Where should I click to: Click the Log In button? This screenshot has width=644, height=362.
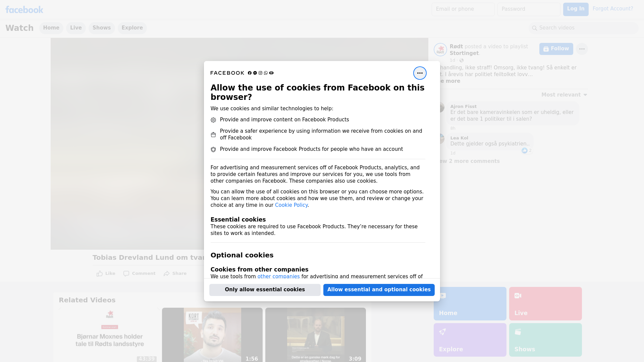tap(576, 9)
